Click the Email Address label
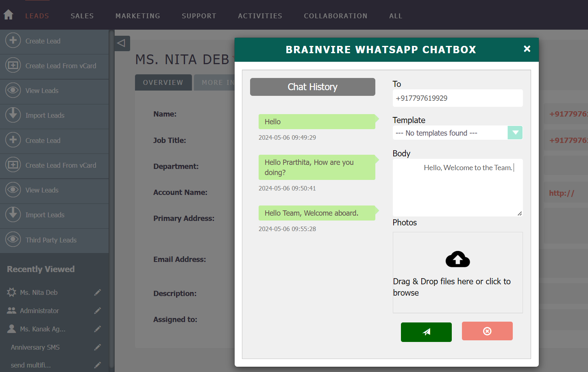Viewport: 588px width, 372px height. [180, 259]
